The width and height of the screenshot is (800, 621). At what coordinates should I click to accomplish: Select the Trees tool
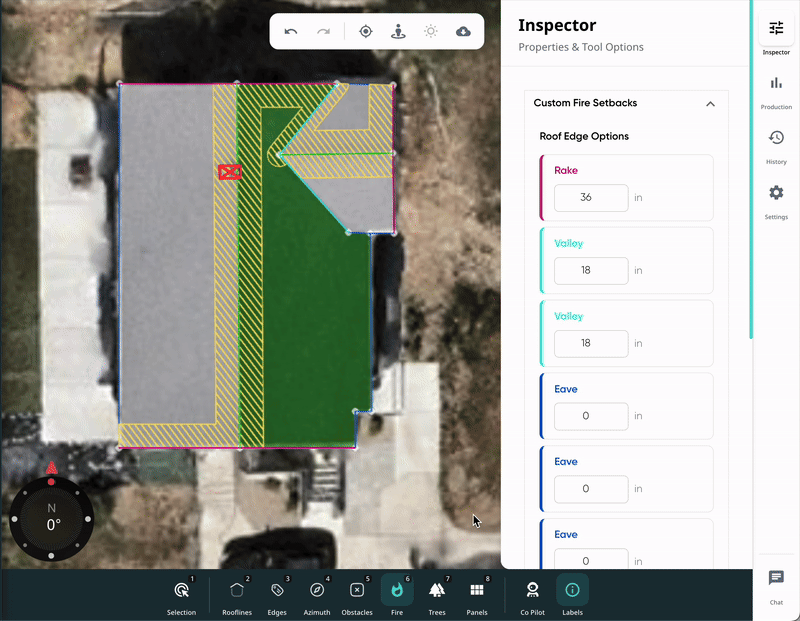437,594
